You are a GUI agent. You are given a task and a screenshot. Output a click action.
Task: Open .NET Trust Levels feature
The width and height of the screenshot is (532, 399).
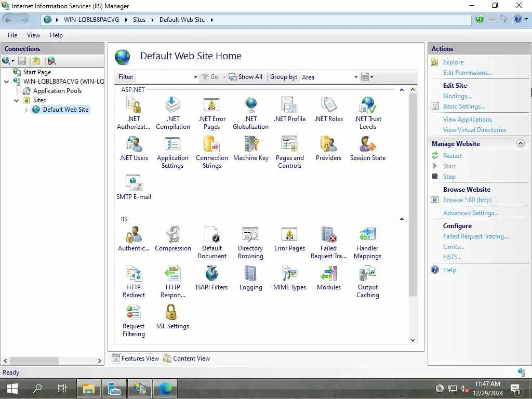point(368,113)
